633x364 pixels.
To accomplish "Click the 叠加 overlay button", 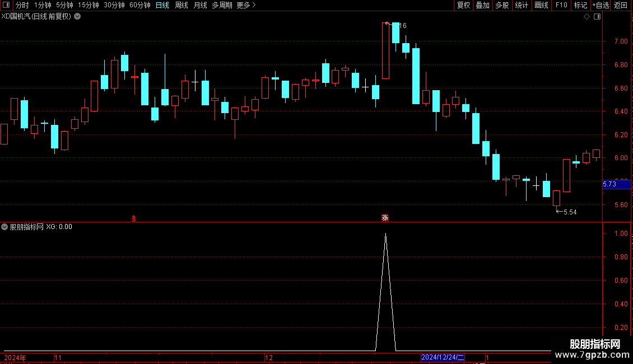I will pyautogui.click(x=482, y=5).
